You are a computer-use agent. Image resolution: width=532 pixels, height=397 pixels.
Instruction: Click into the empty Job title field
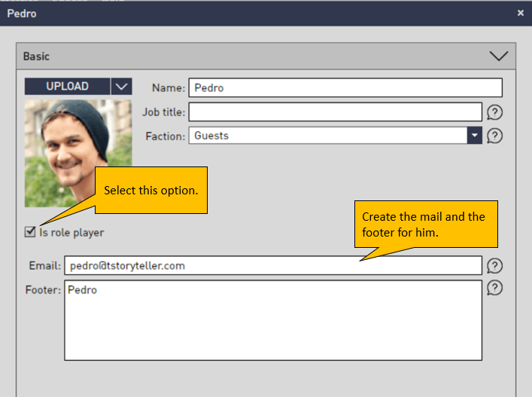[x=335, y=112]
